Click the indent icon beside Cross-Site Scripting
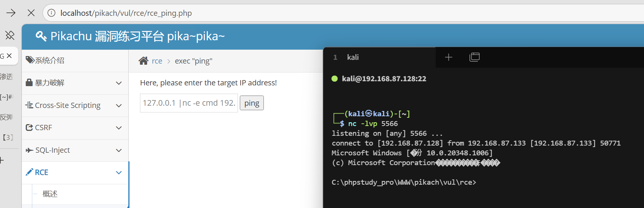644x208 pixels. 29,105
